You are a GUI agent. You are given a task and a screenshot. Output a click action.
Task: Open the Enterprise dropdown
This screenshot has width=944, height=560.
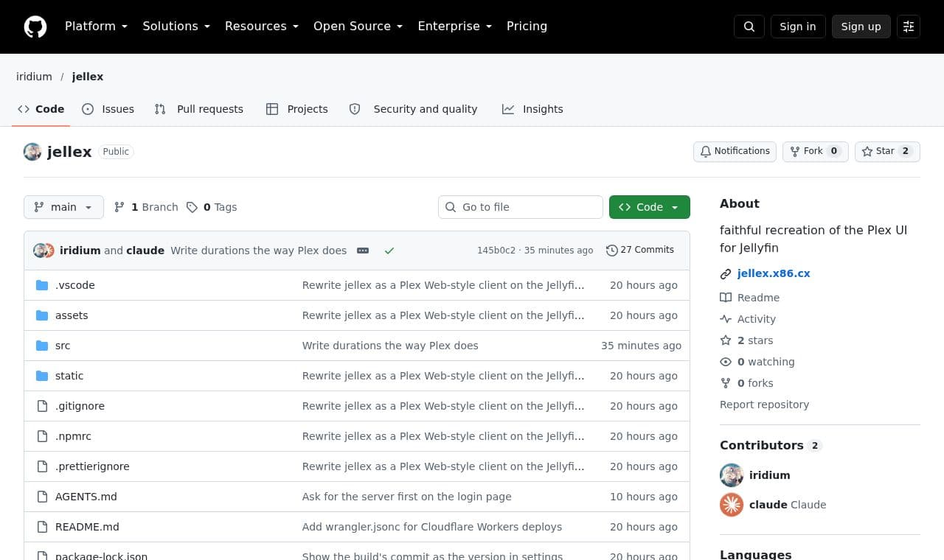point(455,27)
